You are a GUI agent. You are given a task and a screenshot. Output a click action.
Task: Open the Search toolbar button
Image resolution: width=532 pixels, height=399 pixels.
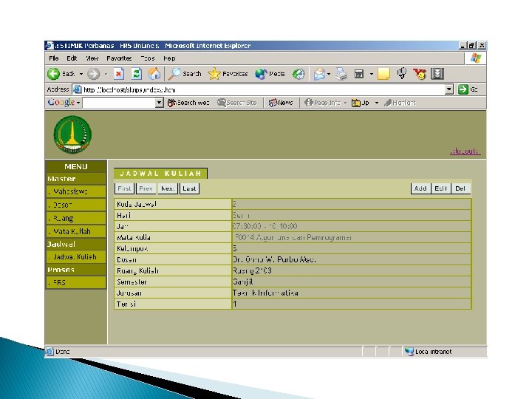[x=185, y=74]
